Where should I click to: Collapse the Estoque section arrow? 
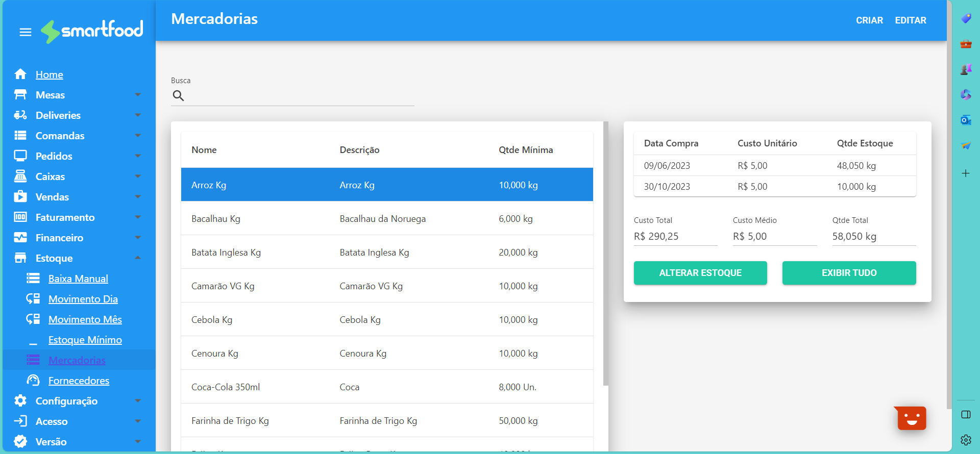tap(138, 258)
